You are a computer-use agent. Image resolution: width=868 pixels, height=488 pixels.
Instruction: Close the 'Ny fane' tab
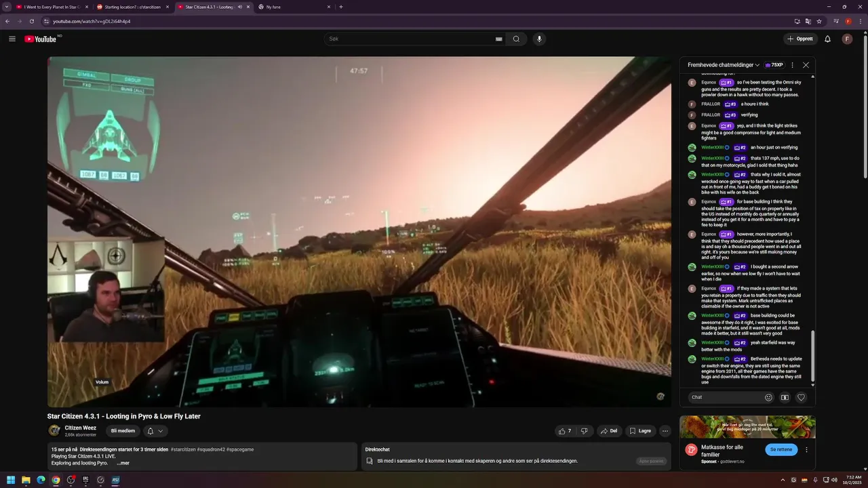point(329,7)
